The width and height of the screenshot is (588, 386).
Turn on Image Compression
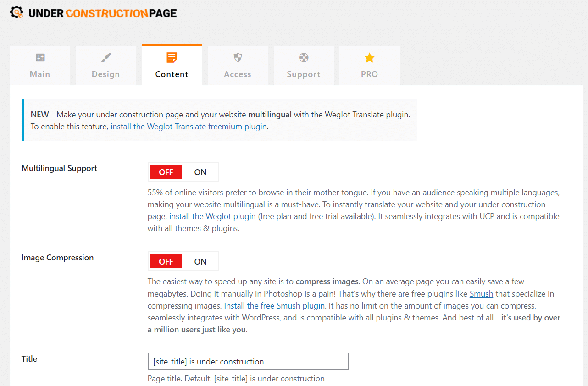pyautogui.click(x=200, y=261)
